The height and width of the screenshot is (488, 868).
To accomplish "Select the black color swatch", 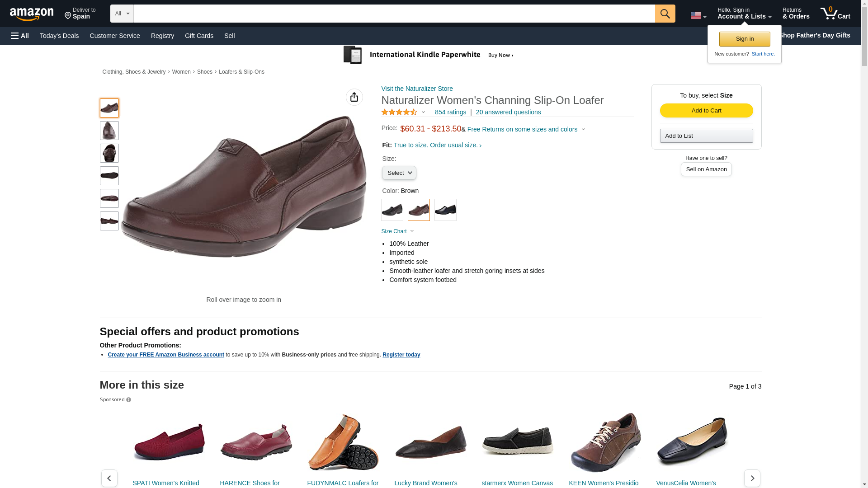I will coord(392,210).
